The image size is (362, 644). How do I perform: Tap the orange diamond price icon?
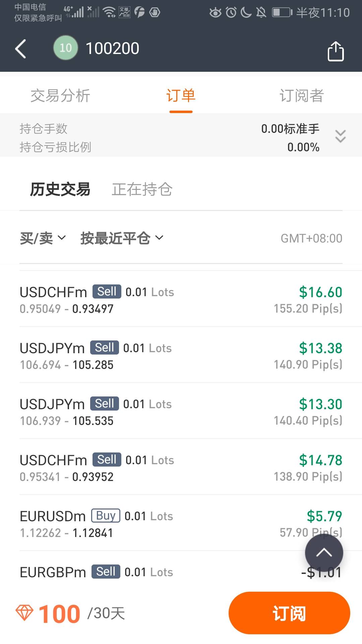click(x=24, y=613)
